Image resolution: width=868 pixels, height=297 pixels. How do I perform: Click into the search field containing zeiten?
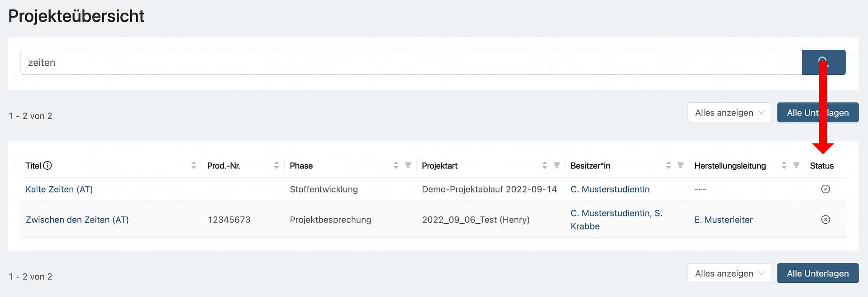click(x=407, y=62)
